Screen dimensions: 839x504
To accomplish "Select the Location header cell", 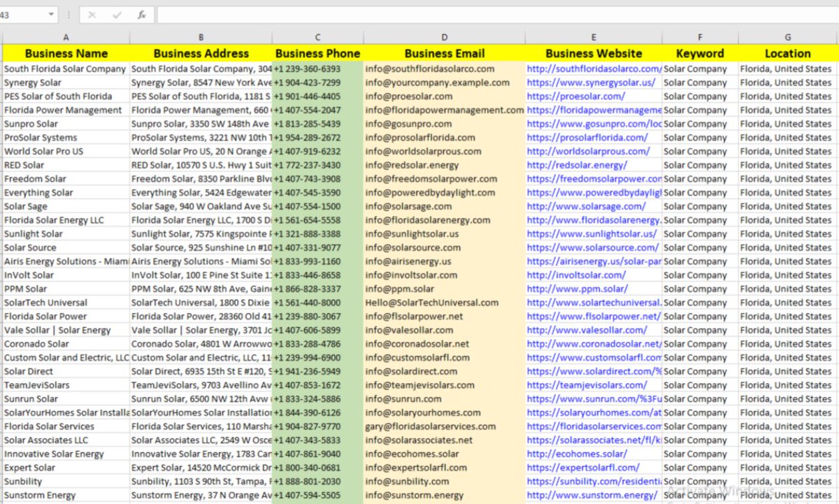I will [x=787, y=54].
